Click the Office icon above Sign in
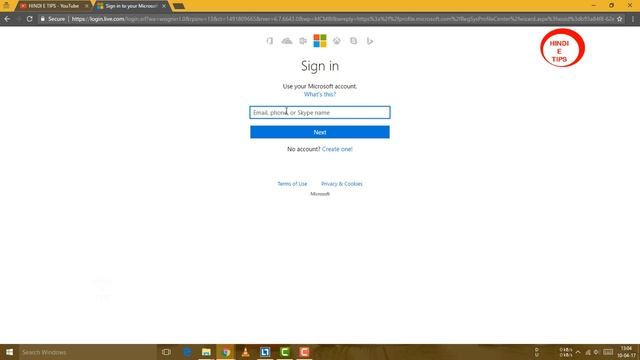 point(270,41)
